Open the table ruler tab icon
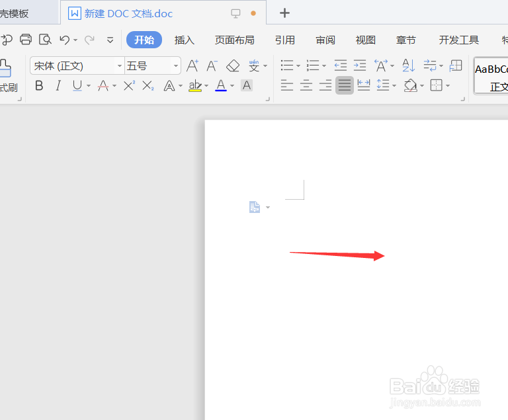Screen dimensions: 508x420 (456, 65)
